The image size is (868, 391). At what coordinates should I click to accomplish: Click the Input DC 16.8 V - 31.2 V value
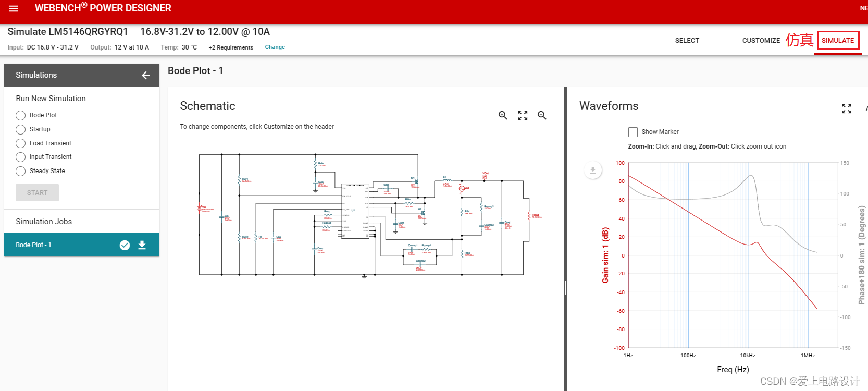tap(53, 47)
